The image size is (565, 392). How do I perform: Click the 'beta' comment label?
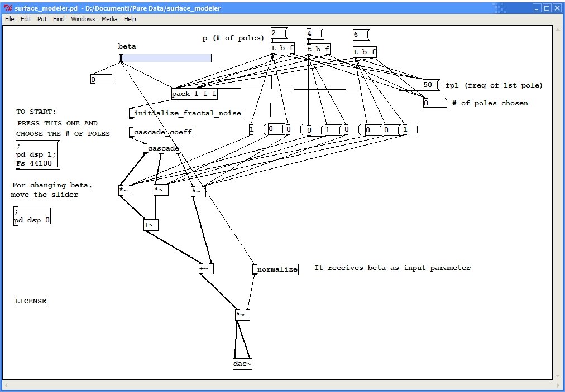127,46
